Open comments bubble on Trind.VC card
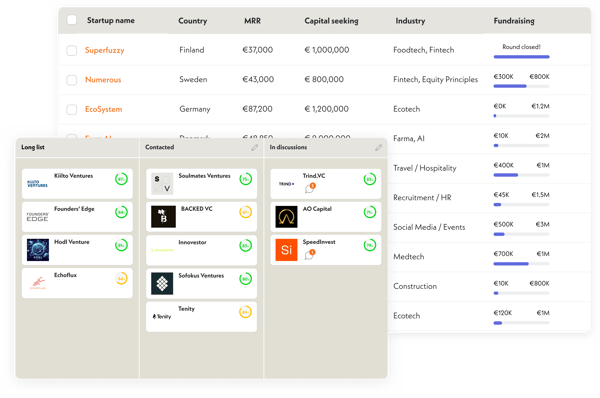600x398 pixels. tap(310, 188)
